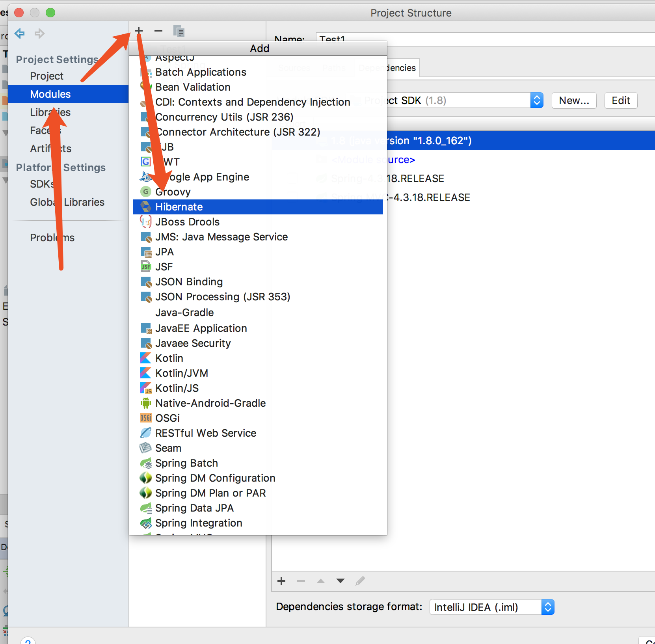
Task: Click the Spring DM Plan or PAR icon
Action: pyautogui.click(x=146, y=493)
